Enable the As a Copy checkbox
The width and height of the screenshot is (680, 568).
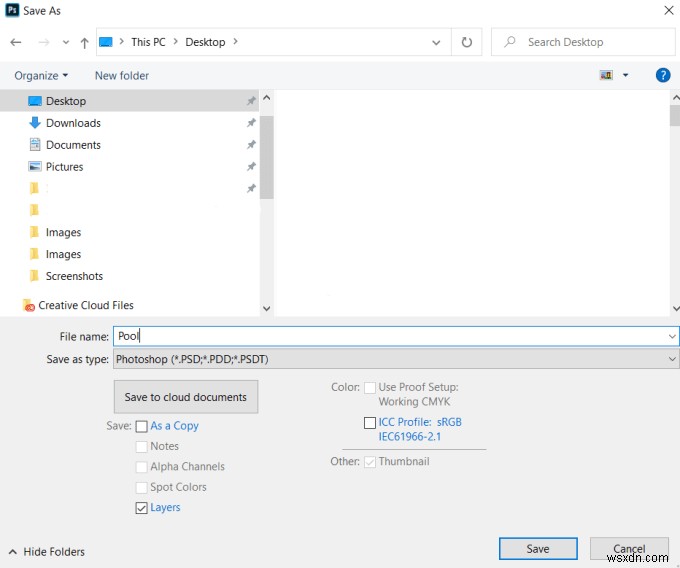[141, 427]
